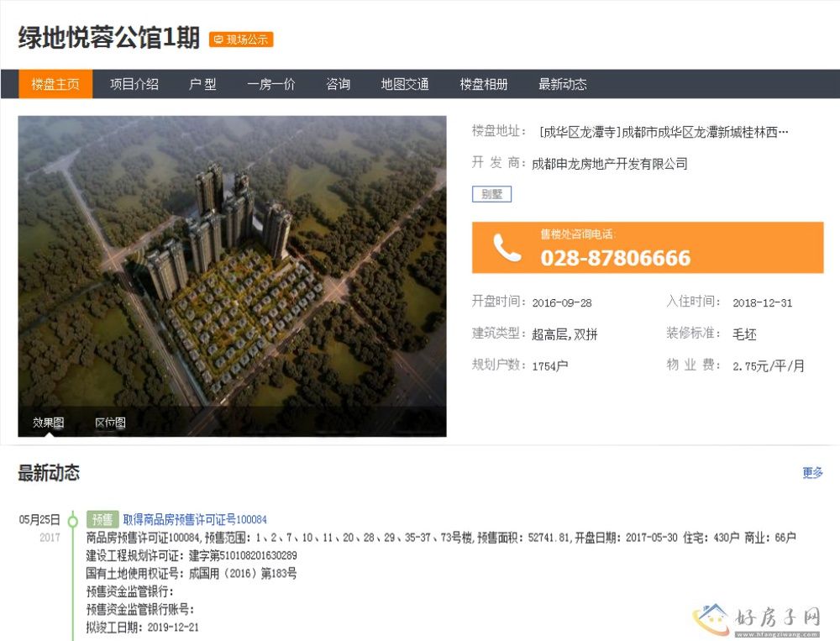Click the phone handset icon
This screenshot has width=840, height=641.
pos(507,248)
